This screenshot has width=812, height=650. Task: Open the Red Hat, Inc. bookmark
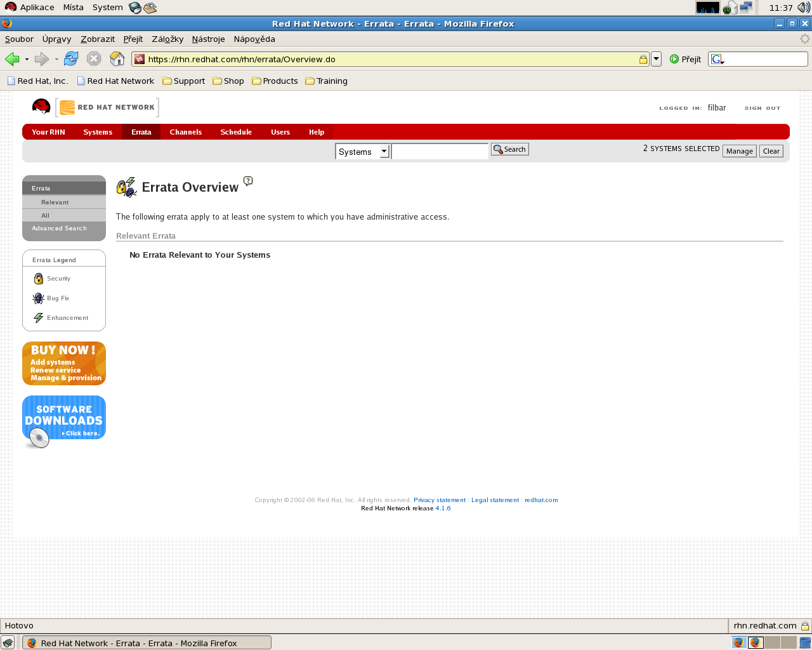(37, 81)
